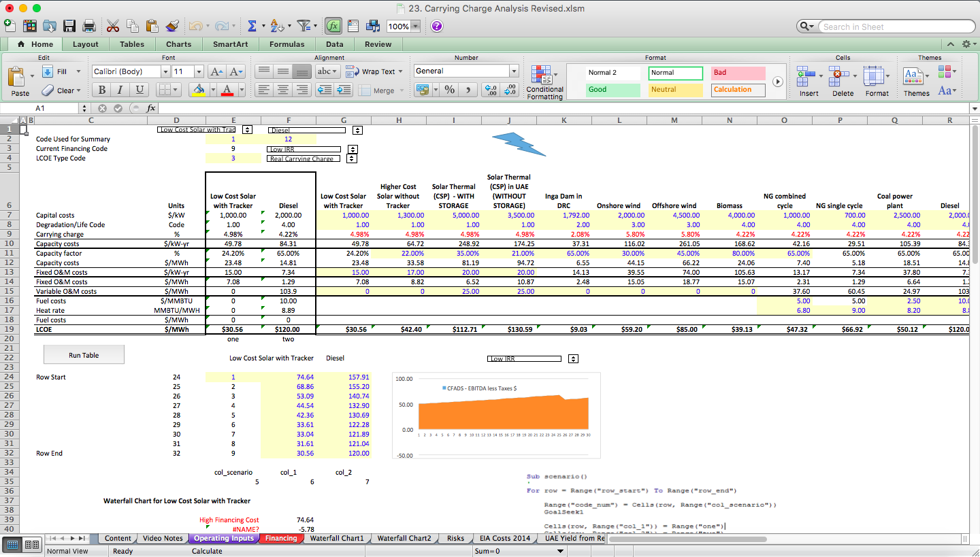Open the Fill dropdown in the Edit group
The width and height of the screenshot is (980, 557).
coord(78,71)
